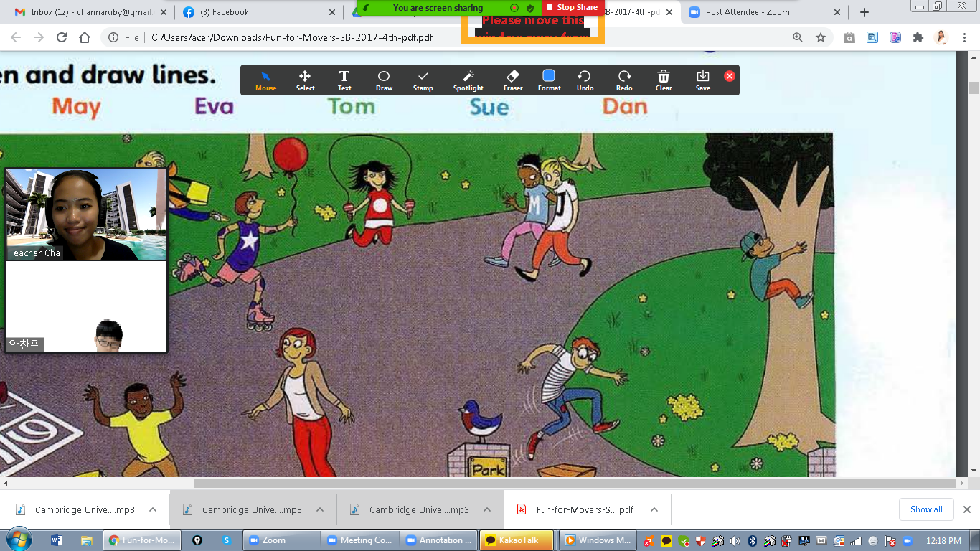
Task: Undo the last annotation
Action: [585, 80]
